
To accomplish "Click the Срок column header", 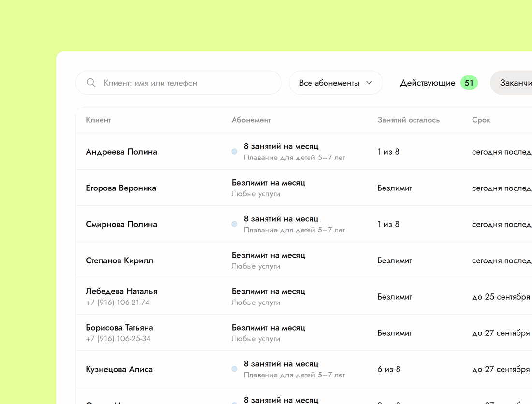I will (481, 120).
